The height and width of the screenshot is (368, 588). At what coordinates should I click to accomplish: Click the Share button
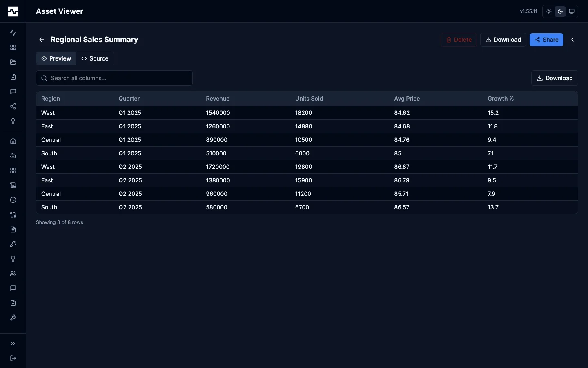[546, 40]
